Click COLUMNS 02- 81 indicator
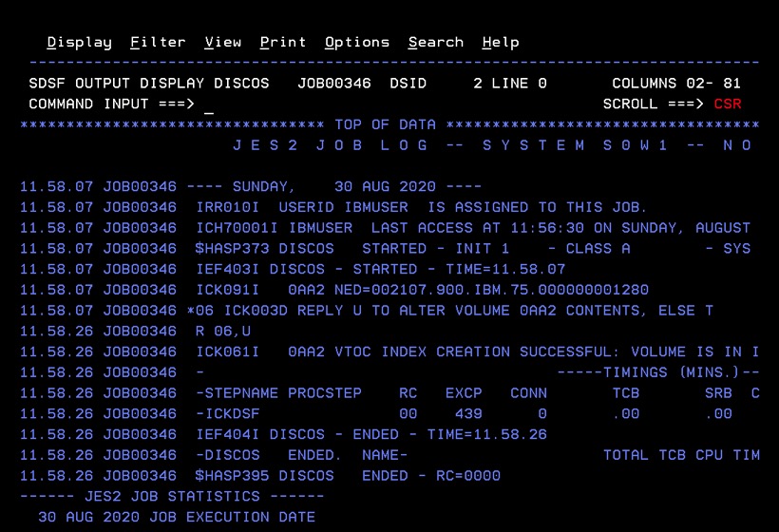Image resolution: width=779 pixels, height=532 pixels. pyautogui.click(x=676, y=83)
